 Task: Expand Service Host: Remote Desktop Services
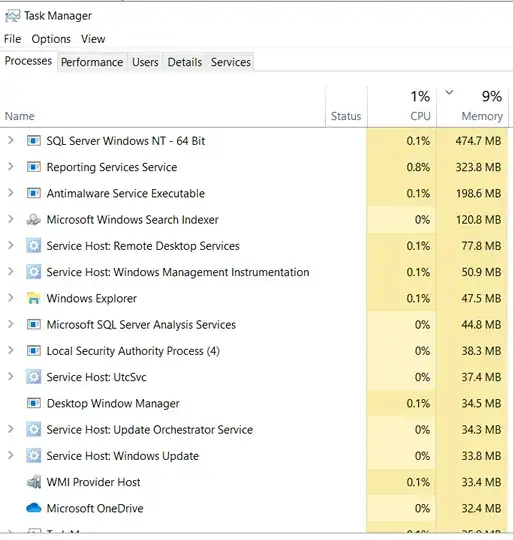click(x=11, y=246)
